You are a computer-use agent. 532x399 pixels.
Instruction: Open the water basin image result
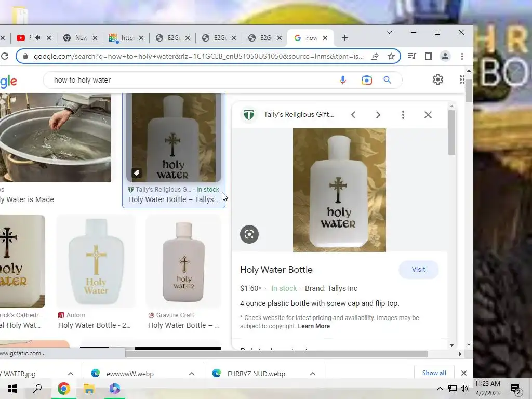55,138
